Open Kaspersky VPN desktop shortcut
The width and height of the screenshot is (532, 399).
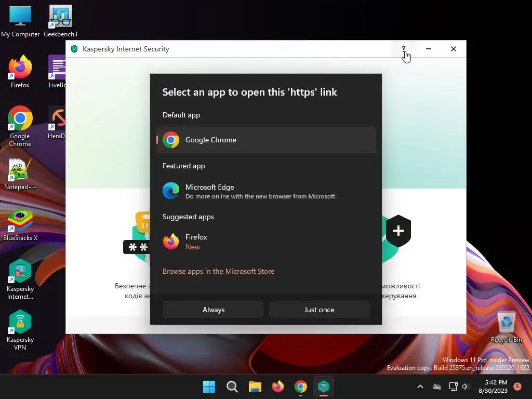[20, 330]
